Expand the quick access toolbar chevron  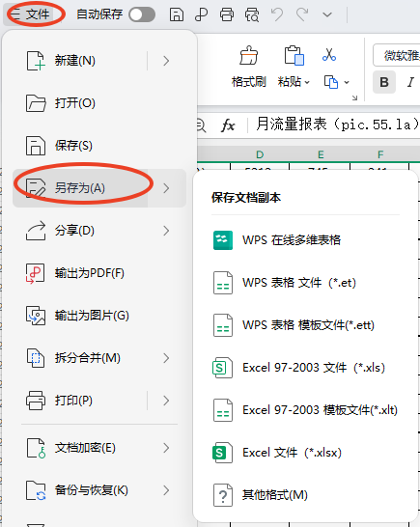[x=327, y=14]
